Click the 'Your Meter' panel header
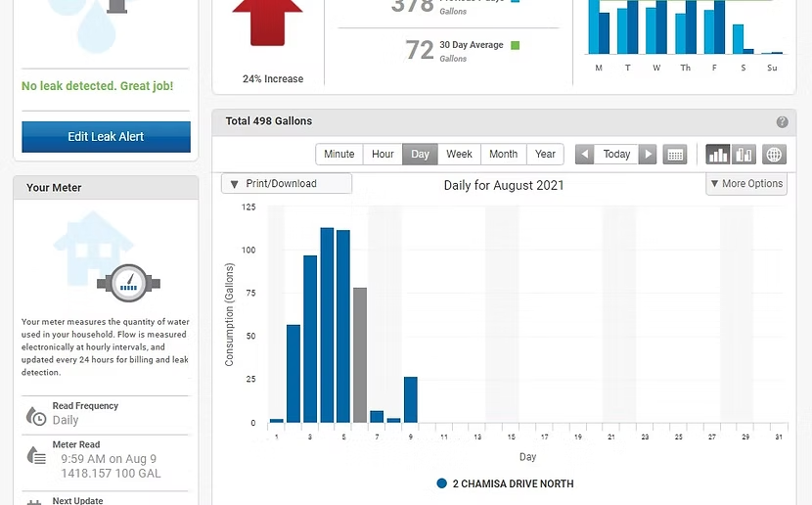This screenshot has width=812, height=505. coord(106,188)
